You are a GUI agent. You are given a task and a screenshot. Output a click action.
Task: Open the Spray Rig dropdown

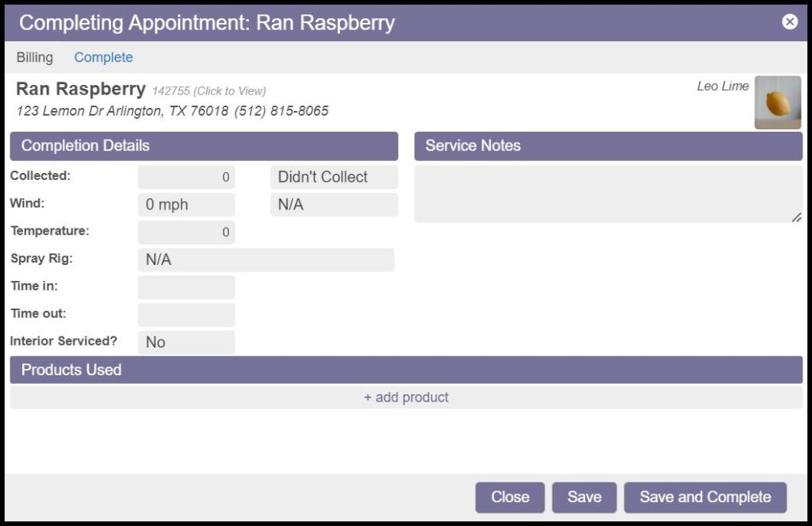266,260
